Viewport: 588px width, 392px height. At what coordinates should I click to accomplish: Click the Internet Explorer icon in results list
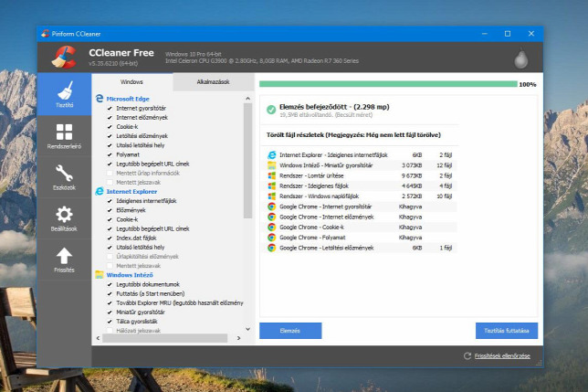[271, 155]
